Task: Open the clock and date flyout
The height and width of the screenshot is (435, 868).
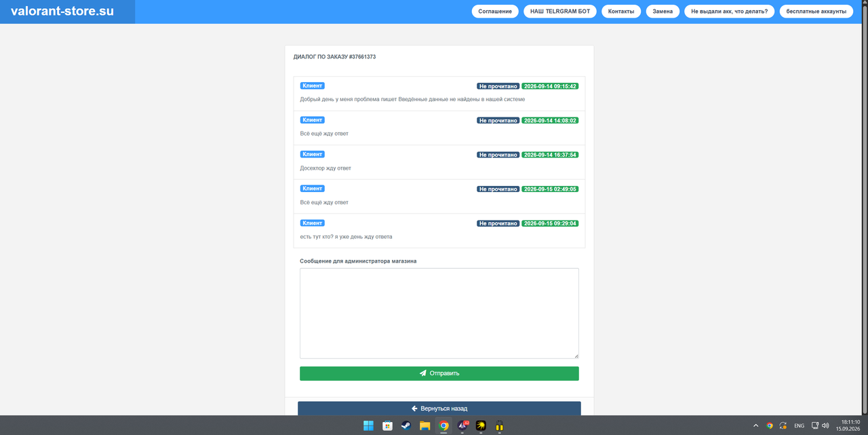Action: 848,425
